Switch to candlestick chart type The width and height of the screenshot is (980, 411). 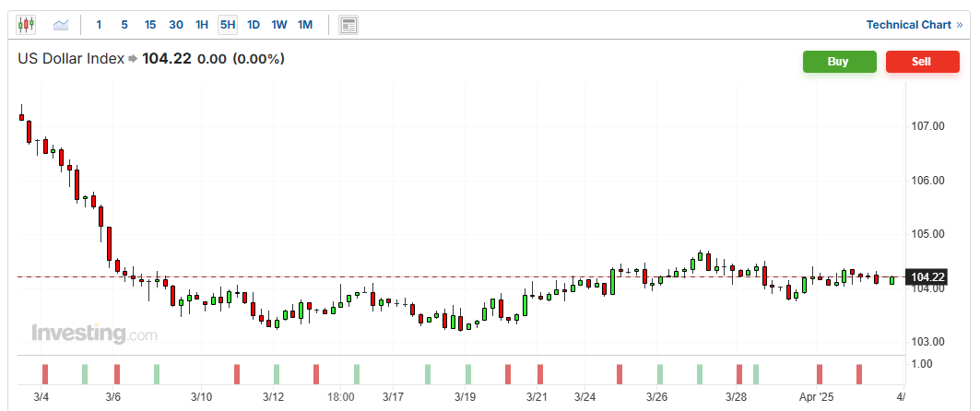click(x=25, y=25)
